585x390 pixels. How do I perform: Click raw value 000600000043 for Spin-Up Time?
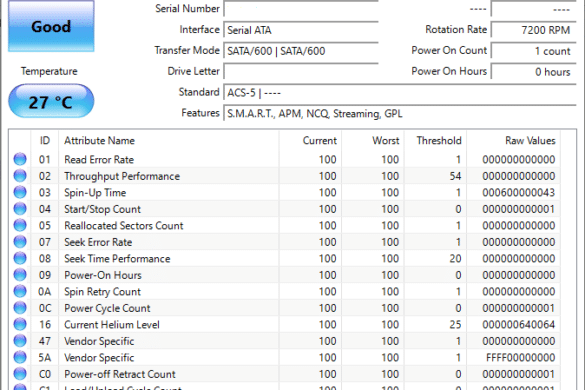click(519, 193)
